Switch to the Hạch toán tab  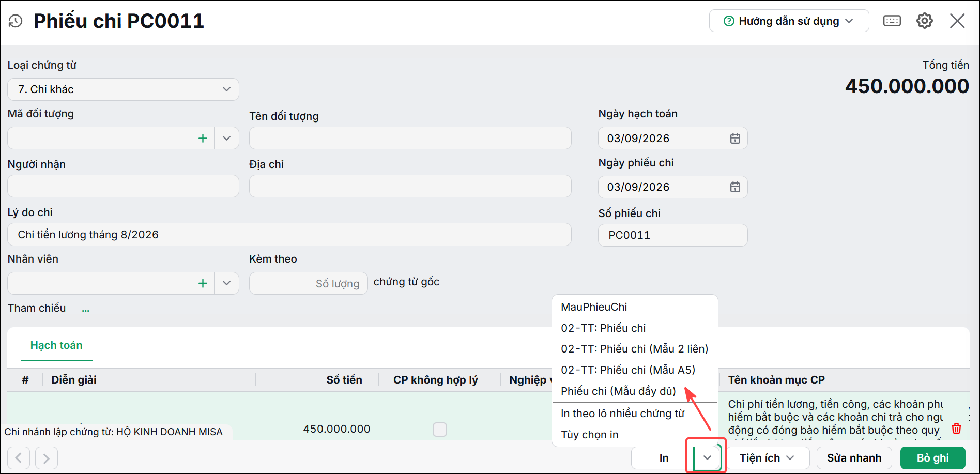56,345
